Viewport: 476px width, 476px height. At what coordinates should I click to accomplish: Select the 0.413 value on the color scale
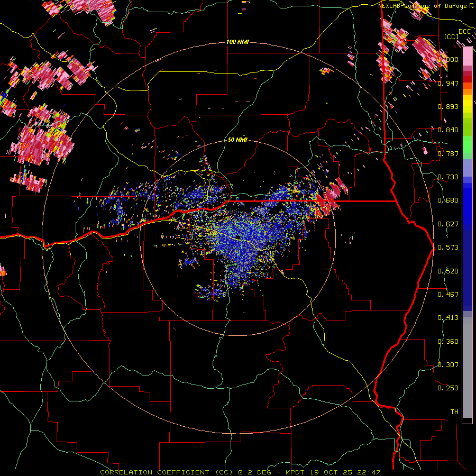pos(448,317)
